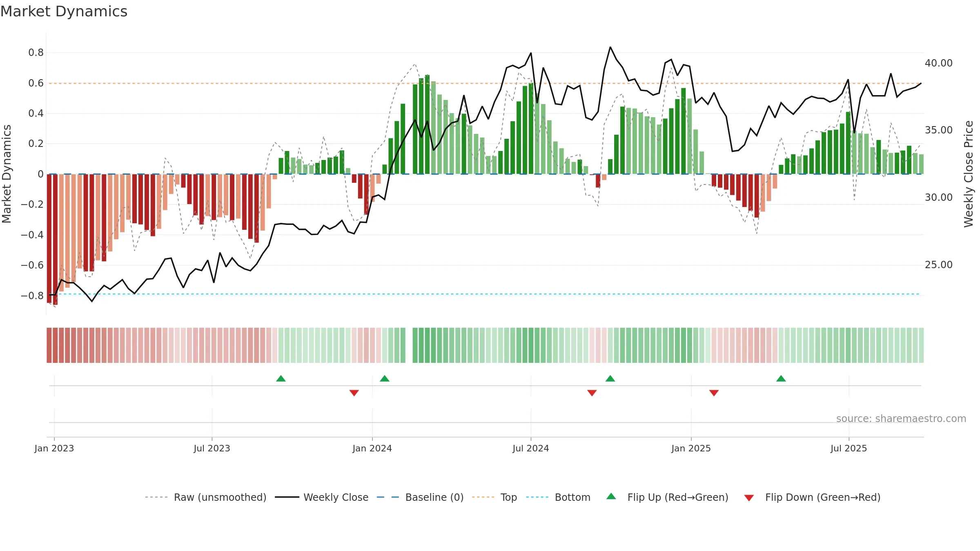Screen dimensions: 980x551
Task: Click the Weekly Close Price axis title
Action: point(969,174)
